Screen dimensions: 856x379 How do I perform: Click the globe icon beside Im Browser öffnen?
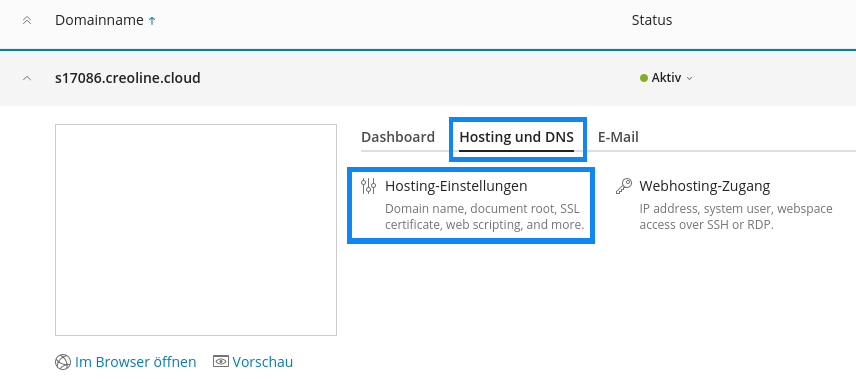coord(63,362)
